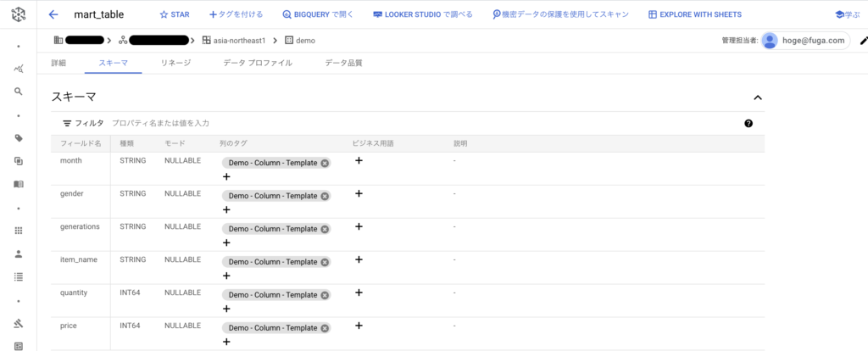Remove the Demo tag from the price column
Image resolution: width=868 pixels, height=351 pixels.
point(325,328)
